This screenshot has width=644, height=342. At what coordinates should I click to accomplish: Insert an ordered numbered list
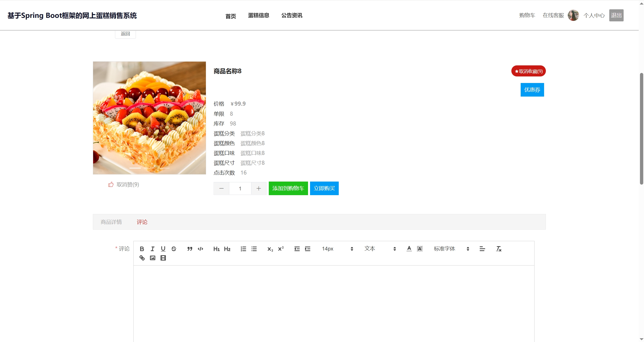click(243, 249)
